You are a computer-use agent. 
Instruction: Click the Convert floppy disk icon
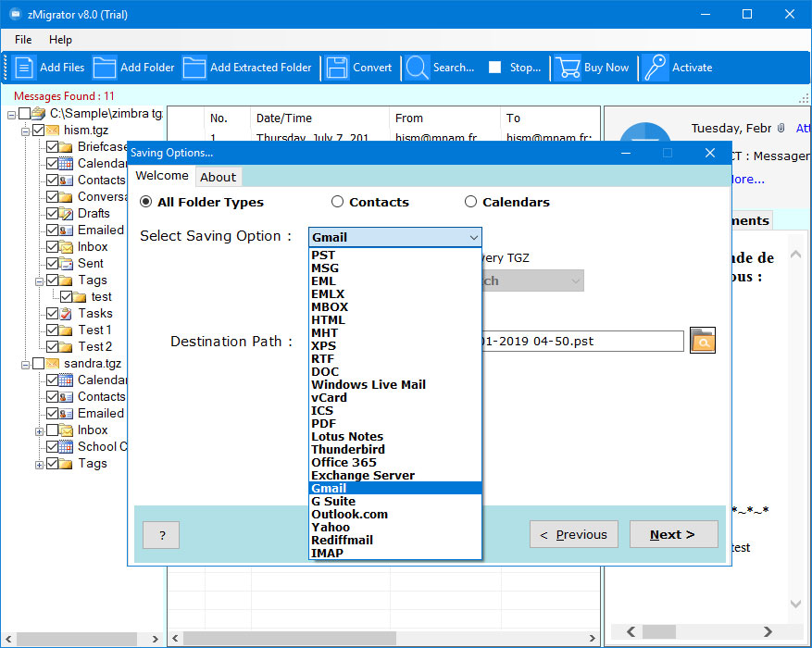pos(337,68)
